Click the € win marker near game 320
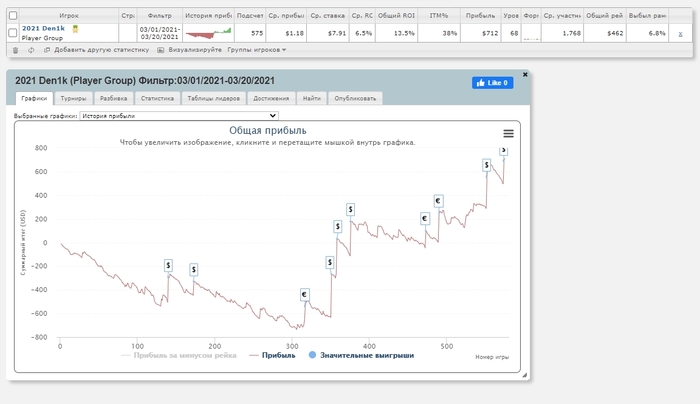This screenshot has width=700, height=404. coord(304,295)
